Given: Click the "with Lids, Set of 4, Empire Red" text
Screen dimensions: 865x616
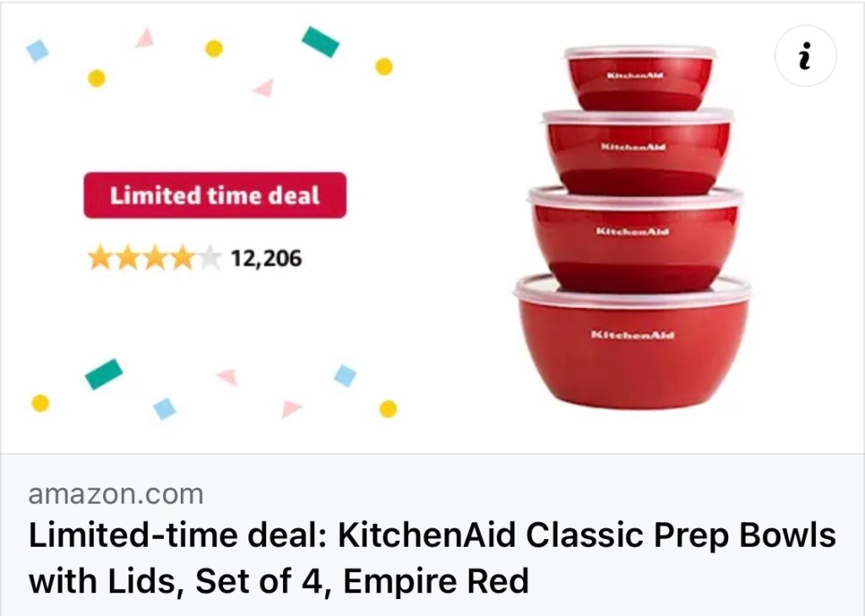Looking at the screenshot, I should click(279, 581).
